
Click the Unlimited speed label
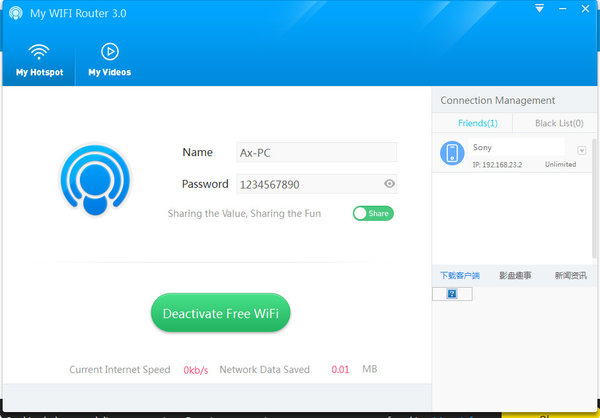point(561,164)
